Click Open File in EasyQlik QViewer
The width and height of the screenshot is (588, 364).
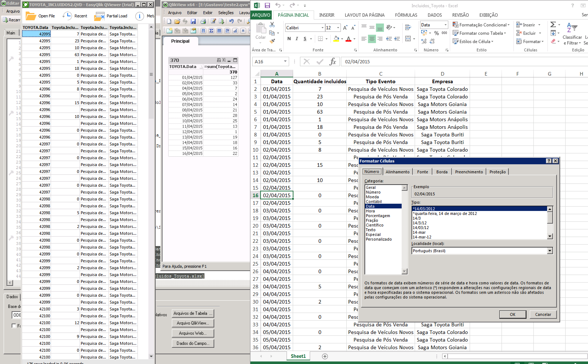40,16
